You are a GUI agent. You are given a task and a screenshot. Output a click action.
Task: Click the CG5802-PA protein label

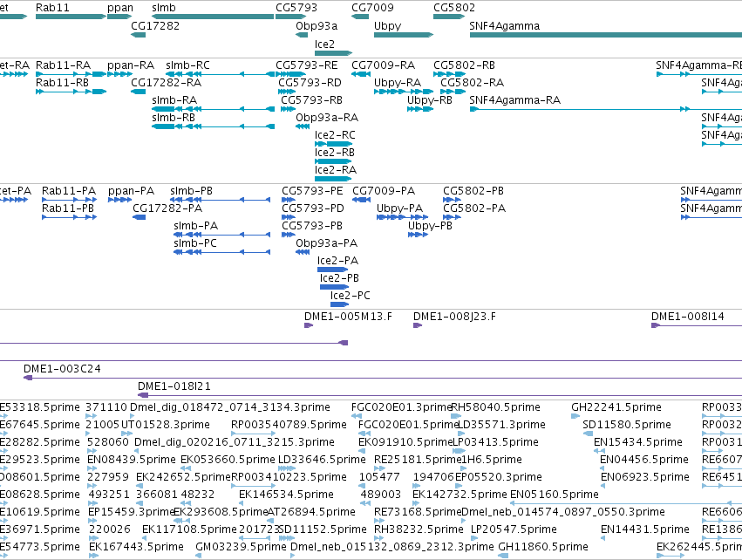click(474, 208)
